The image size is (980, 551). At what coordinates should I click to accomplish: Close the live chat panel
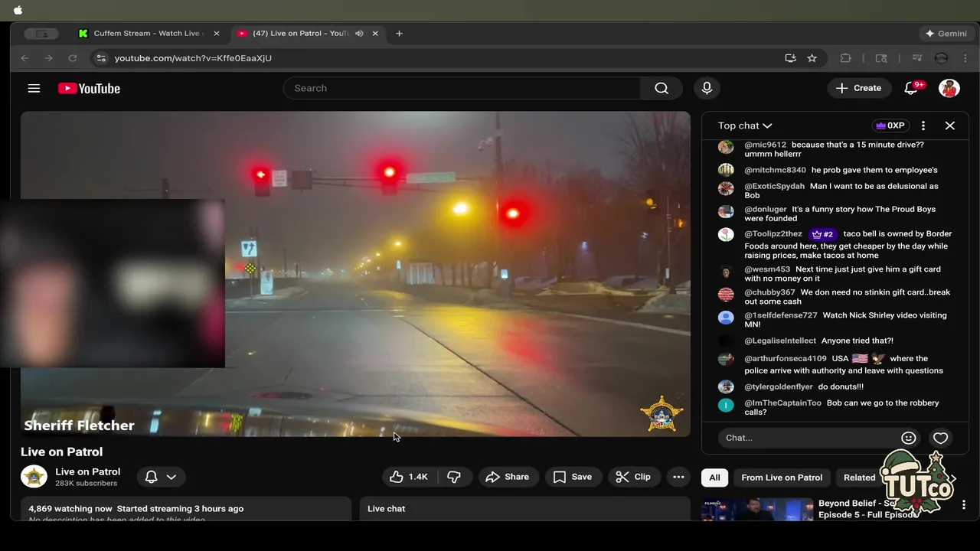950,126
